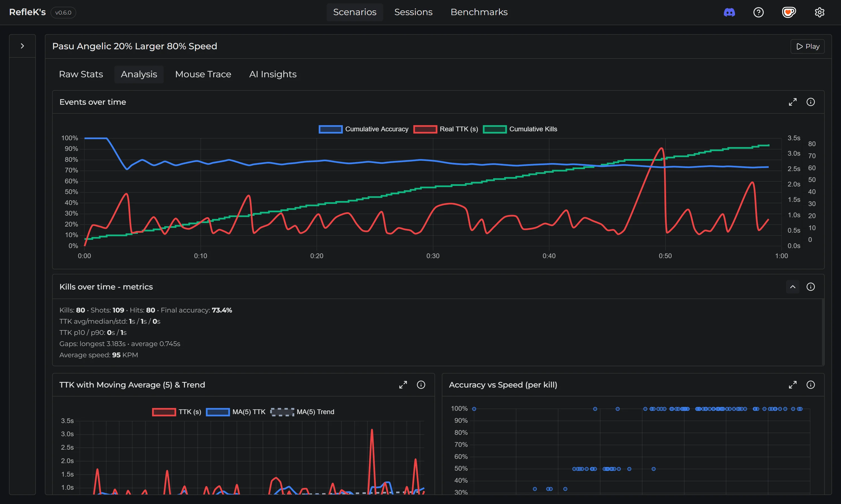Expand Accuracy vs Speed chart fullscreen
841x504 pixels.
pyautogui.click(x=793, y=385)
